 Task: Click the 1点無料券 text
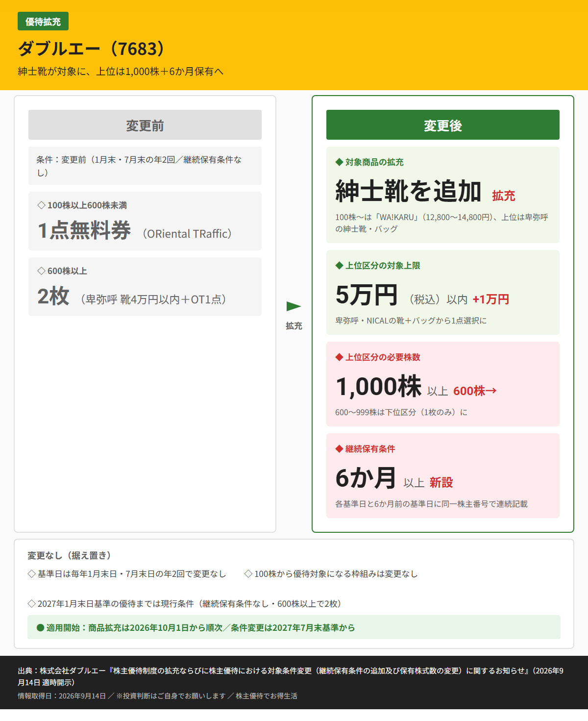click(84, 230)
